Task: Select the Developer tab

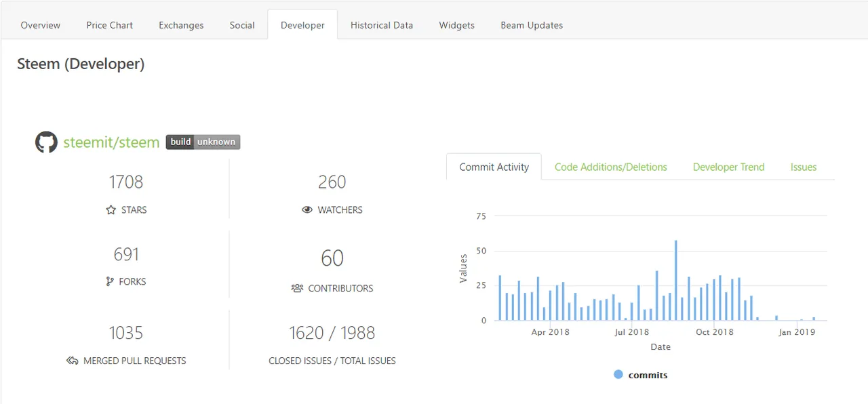Action: coord(302,25)
